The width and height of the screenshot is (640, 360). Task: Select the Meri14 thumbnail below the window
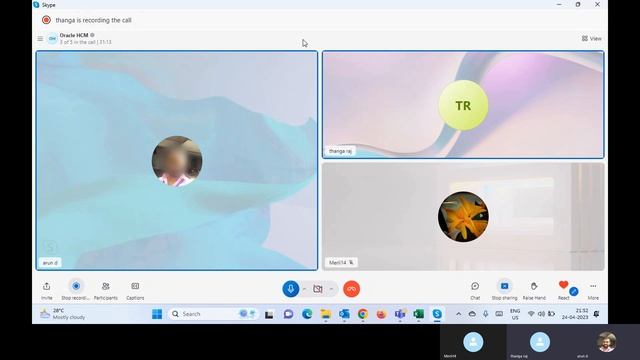[473, 342]
